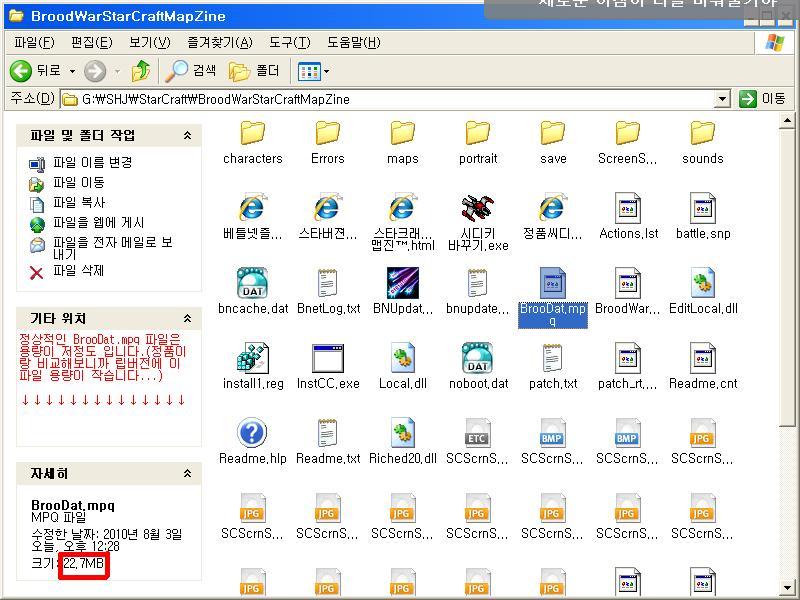Open the maps folder
The height and width of the screenshot is (600, 800).
click(402, 133)
